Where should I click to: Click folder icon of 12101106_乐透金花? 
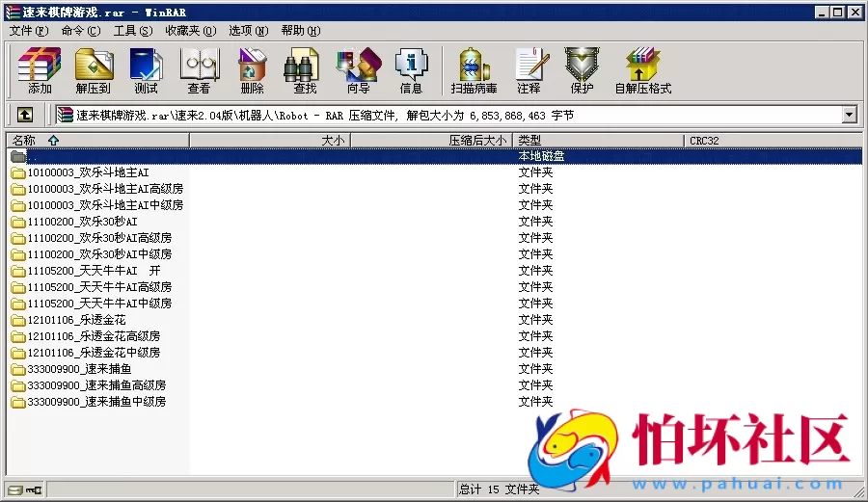coord(18,320)
